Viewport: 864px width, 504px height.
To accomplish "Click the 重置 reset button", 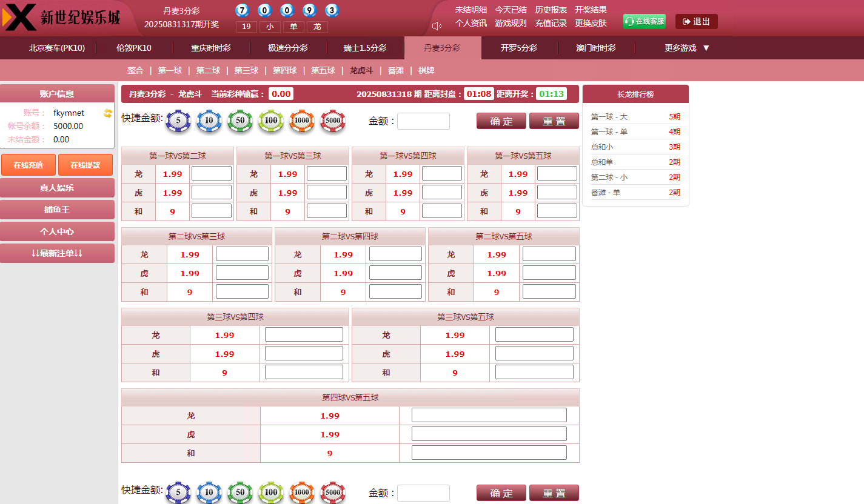I will point(554,121).
